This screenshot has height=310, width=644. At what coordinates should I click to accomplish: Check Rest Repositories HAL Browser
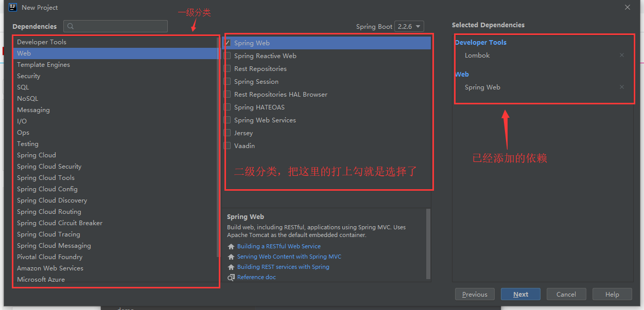(x=227, y=95)
